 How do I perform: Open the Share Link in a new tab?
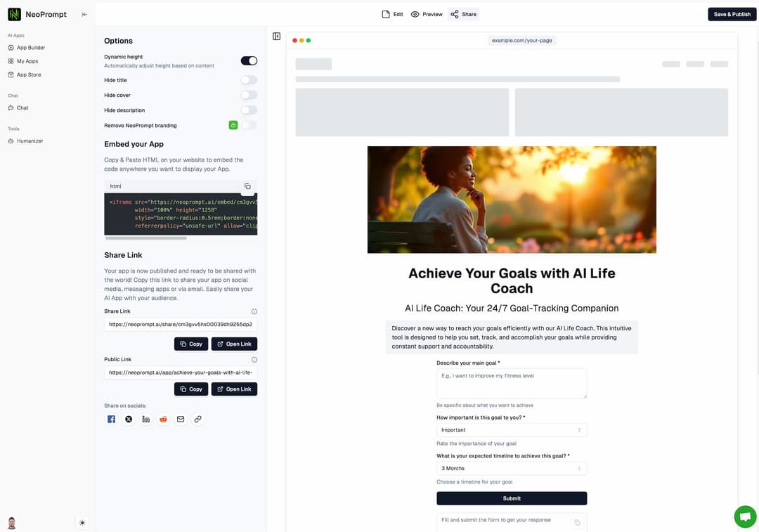[x=234, y=344]
